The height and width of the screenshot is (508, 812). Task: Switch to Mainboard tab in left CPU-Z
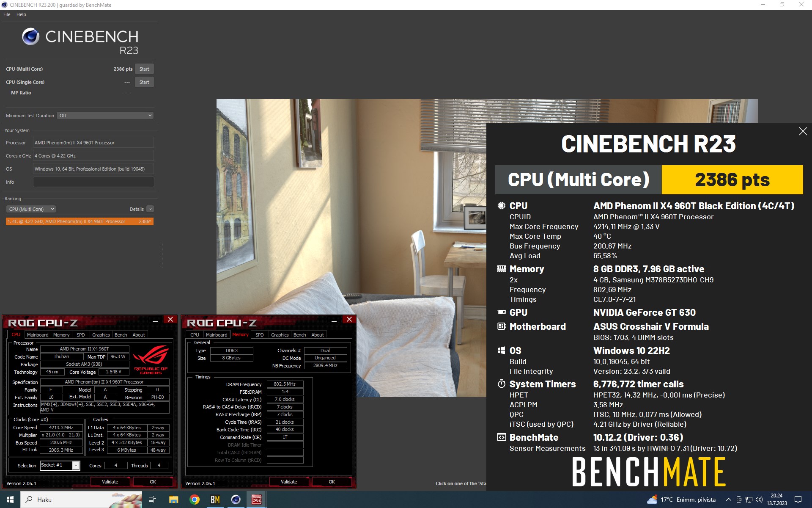(x=38, y=335)
